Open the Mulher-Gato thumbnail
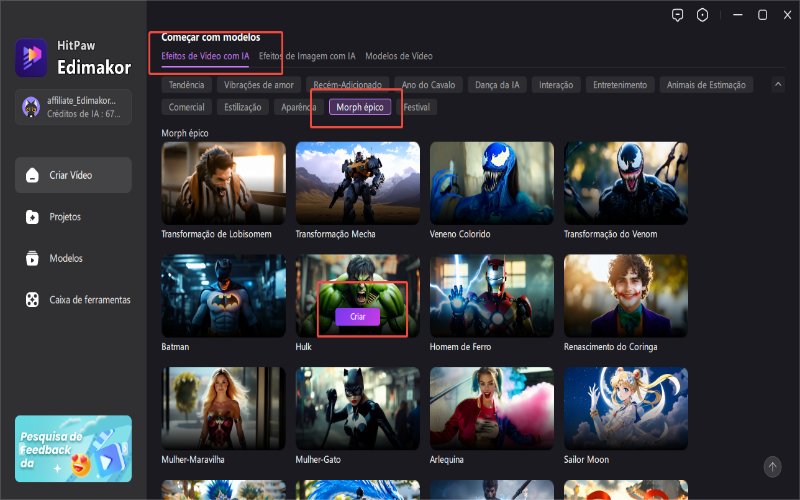The image size is (800, 500). click(358, 409)
